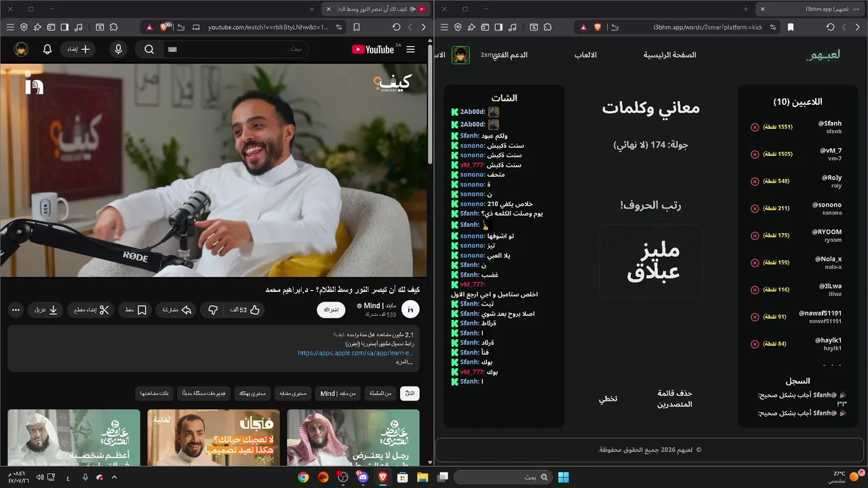Click the تخطي skip button
Image resolution: width=868 pixels, height=488 pixels.
coord(608,399)
